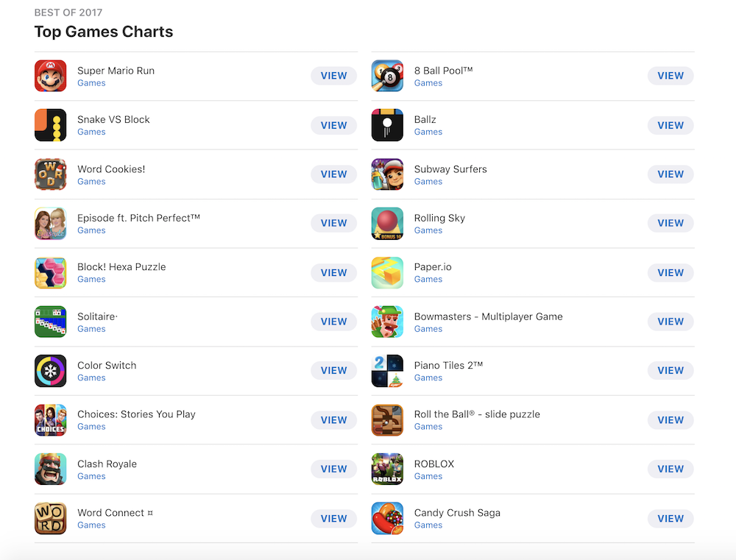Select the Word Cookies! app icon
Screen dimensions: 736x560
pos(50,174)
